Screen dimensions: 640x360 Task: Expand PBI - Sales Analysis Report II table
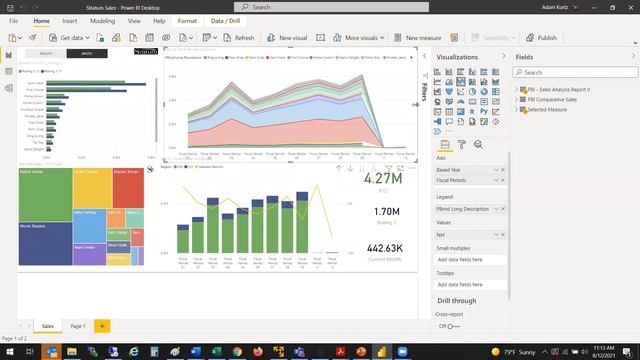point(516,89)
